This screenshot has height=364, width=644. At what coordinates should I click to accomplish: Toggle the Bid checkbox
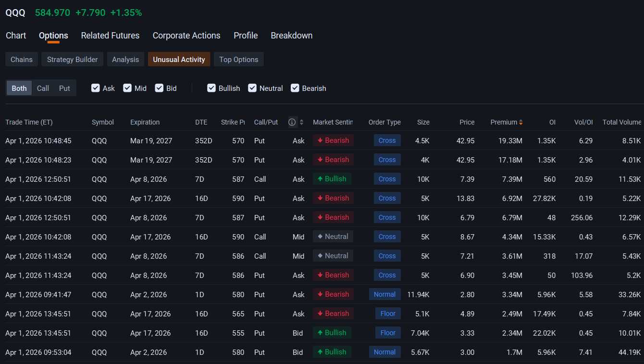(159, 88)
